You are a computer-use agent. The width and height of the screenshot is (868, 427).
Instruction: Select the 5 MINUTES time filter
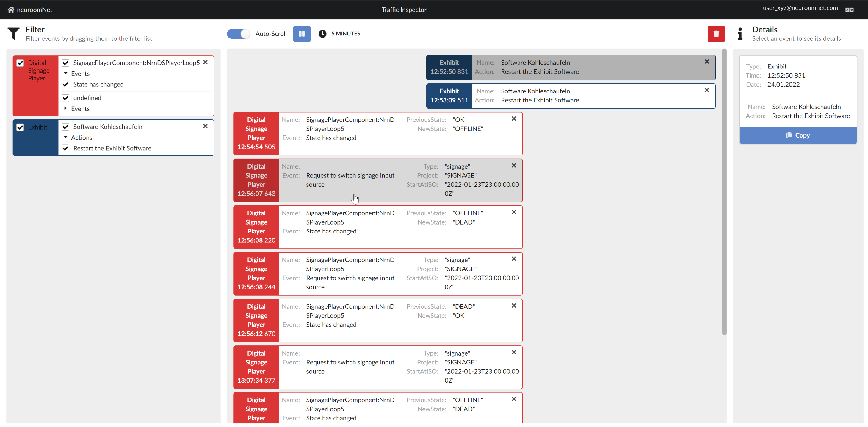tap(340, 34)
